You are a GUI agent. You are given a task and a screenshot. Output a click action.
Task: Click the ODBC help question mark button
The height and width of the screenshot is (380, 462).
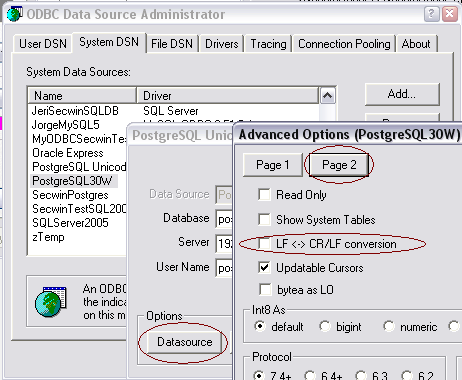click(431, 14)
